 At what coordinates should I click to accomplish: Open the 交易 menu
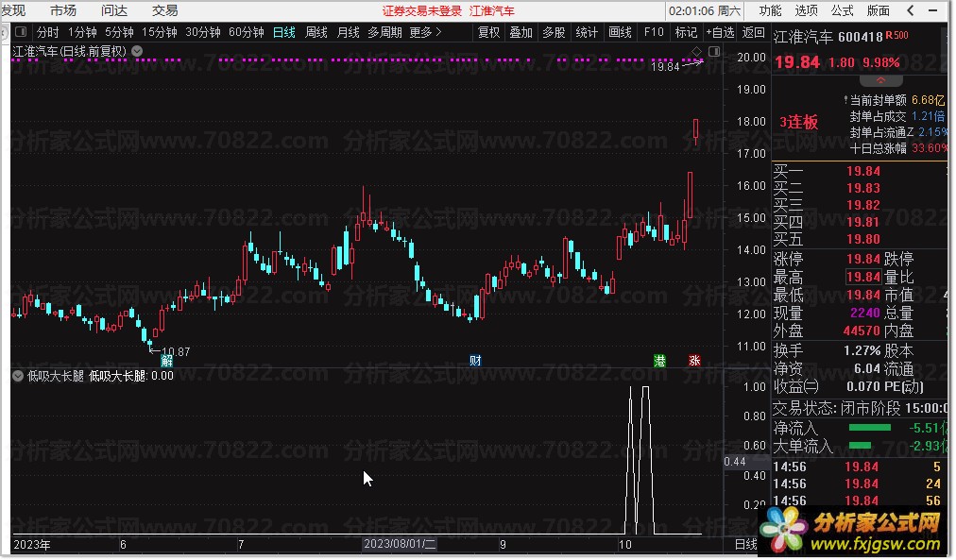coord(164,10)
